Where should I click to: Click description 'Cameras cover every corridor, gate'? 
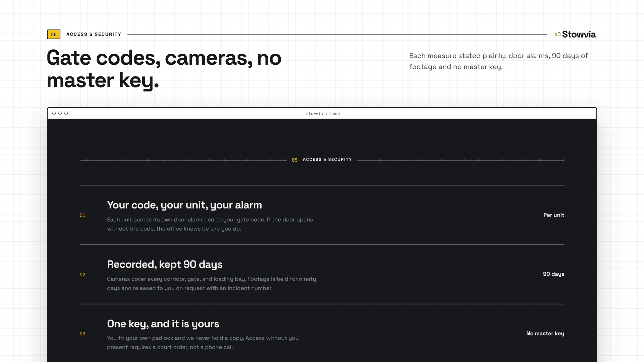(x=212, y=284)
